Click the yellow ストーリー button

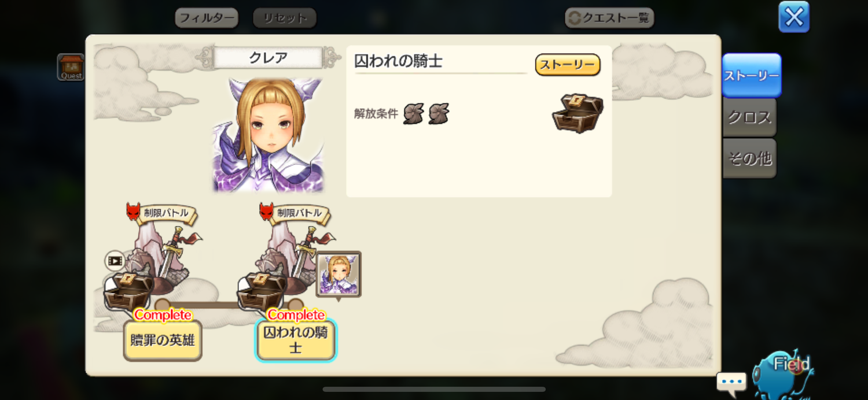coord(568,65)
